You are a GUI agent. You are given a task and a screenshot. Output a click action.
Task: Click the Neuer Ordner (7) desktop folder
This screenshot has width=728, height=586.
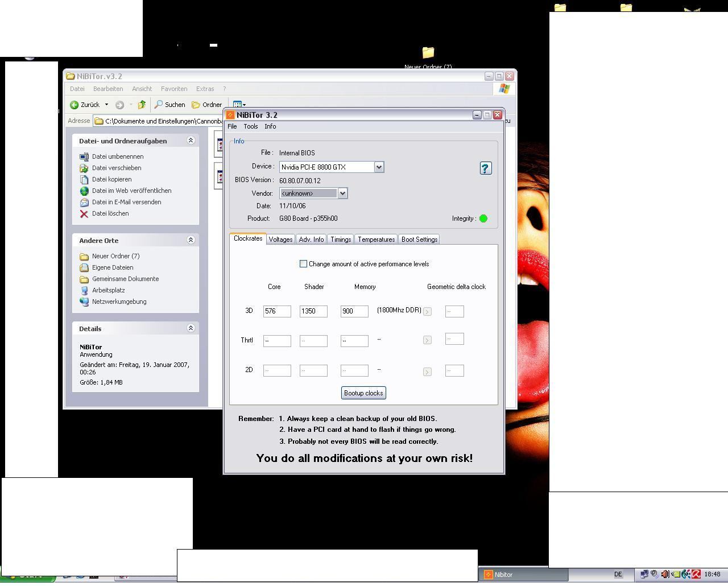coord(428,53)
